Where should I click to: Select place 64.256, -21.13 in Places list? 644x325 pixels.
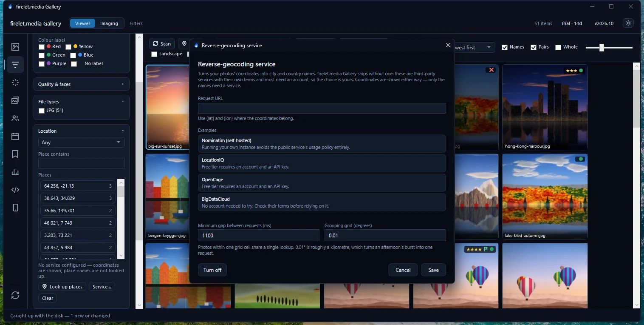click(x=78, y=186)
